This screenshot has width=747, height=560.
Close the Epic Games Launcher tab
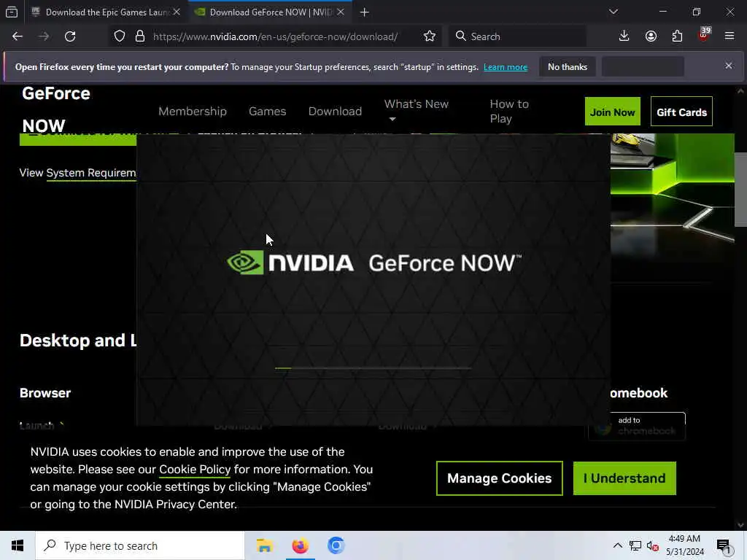pyautogui.click(x=177, y=12)
